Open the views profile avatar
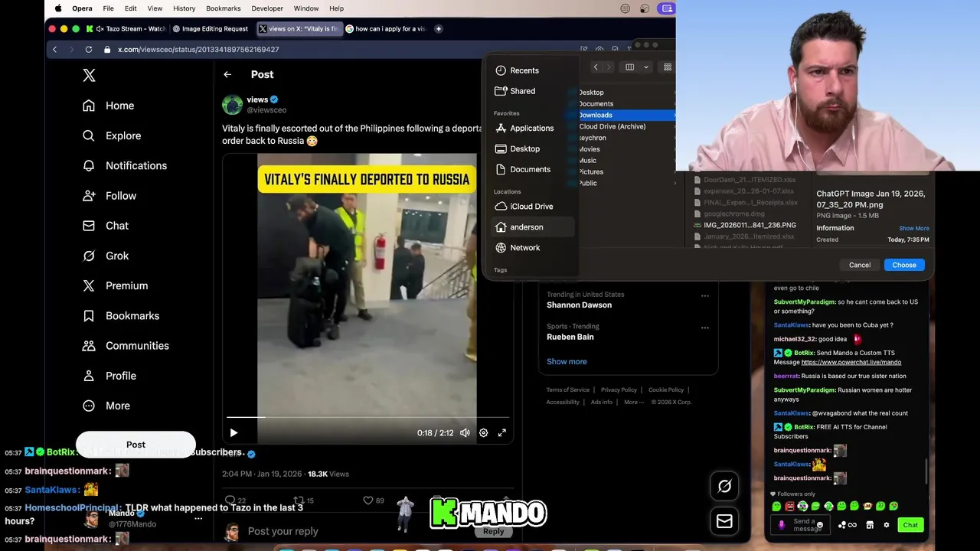This screenshot has width=980, height=551. (x=232, y=105)
